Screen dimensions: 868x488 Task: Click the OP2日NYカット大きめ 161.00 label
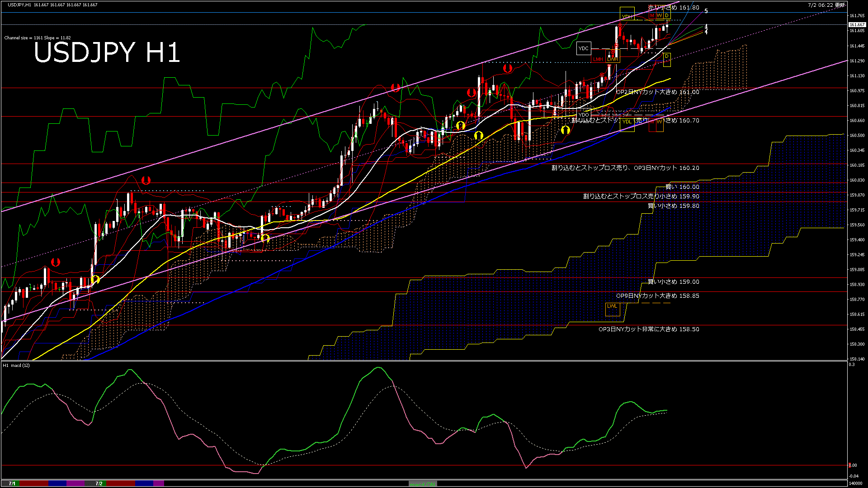pyautogui.click(x=657, y=92)
